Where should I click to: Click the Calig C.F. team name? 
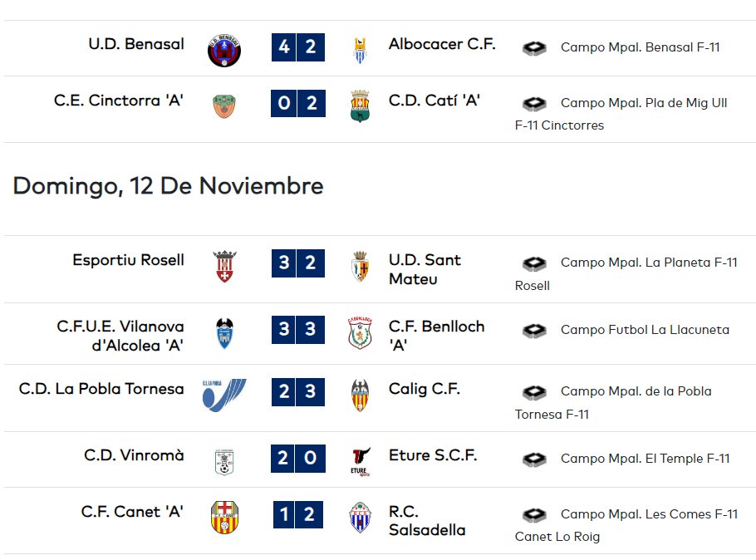pos(425,389)
